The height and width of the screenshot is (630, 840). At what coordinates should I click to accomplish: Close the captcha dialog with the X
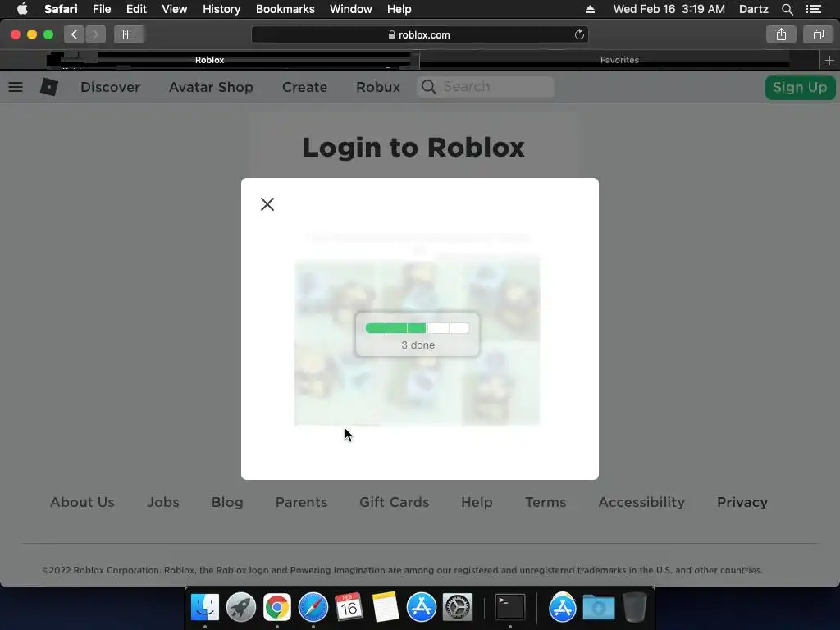click(267, 204)
